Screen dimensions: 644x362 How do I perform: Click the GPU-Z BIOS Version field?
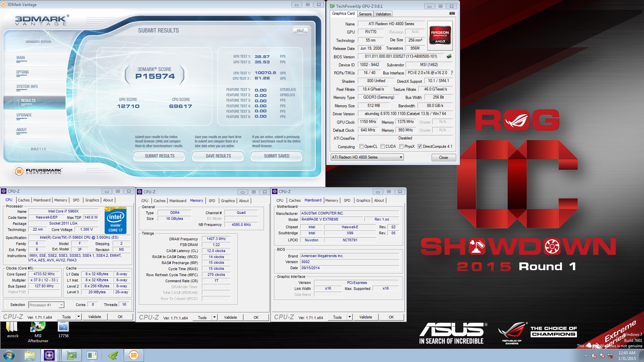(x=401, y=56)
